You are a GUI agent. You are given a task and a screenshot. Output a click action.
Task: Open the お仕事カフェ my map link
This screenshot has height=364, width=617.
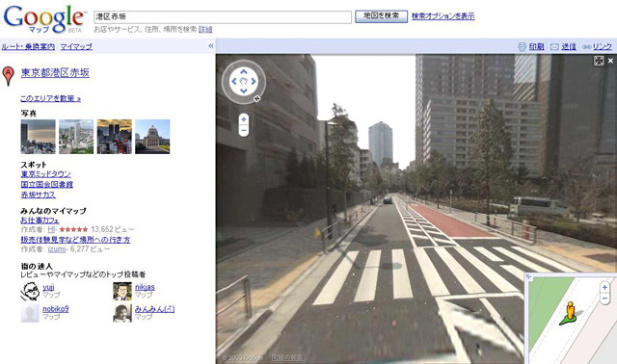pyautogui.click(x=40, y=221)
